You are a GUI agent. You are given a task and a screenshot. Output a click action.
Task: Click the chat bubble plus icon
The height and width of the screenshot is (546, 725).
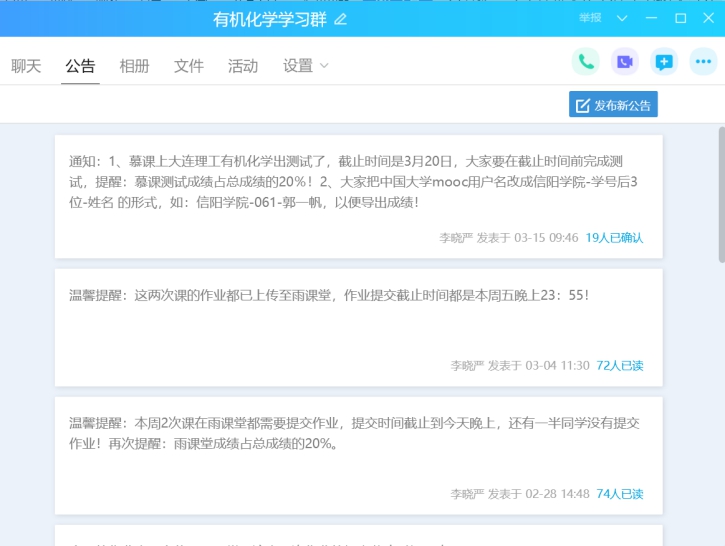click(664, 62)
